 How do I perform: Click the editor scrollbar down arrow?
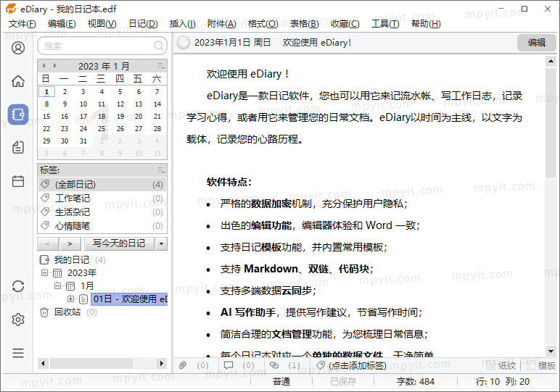point(551,351)
